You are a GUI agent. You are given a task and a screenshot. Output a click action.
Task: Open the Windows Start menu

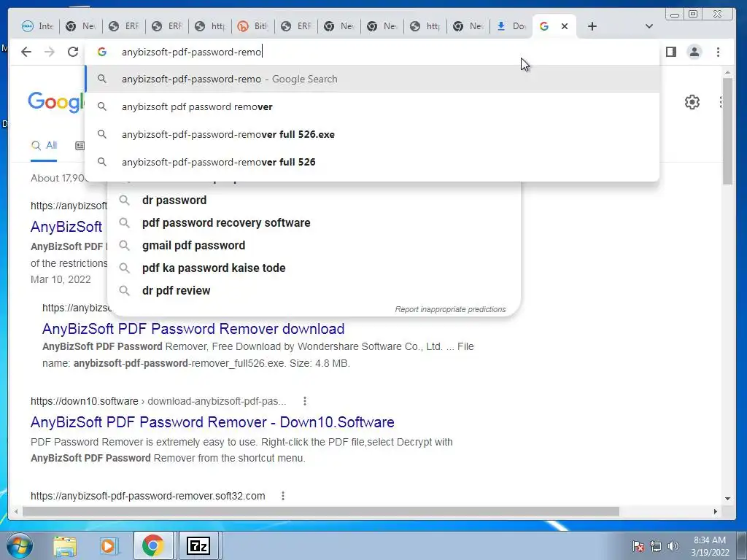[x=20, y=545]
